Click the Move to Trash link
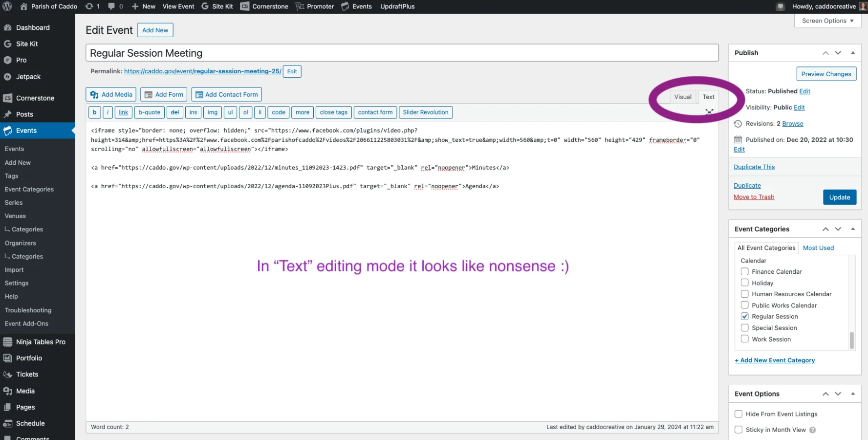The image size is (868, 440). pos(754,197)
